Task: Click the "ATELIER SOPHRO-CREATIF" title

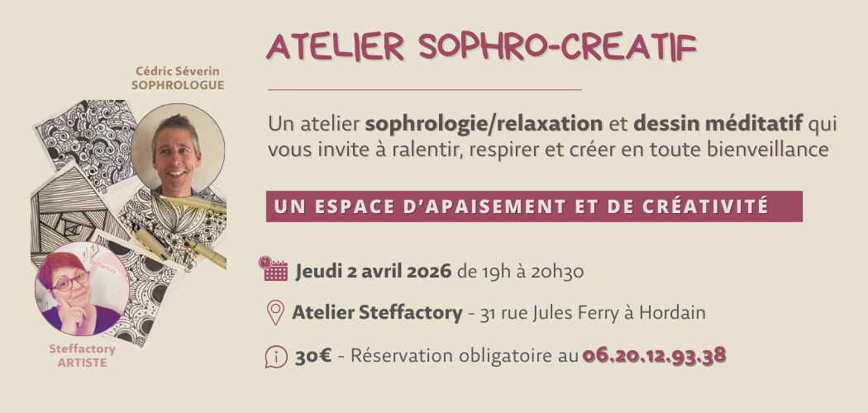Action: coord(481,48)
